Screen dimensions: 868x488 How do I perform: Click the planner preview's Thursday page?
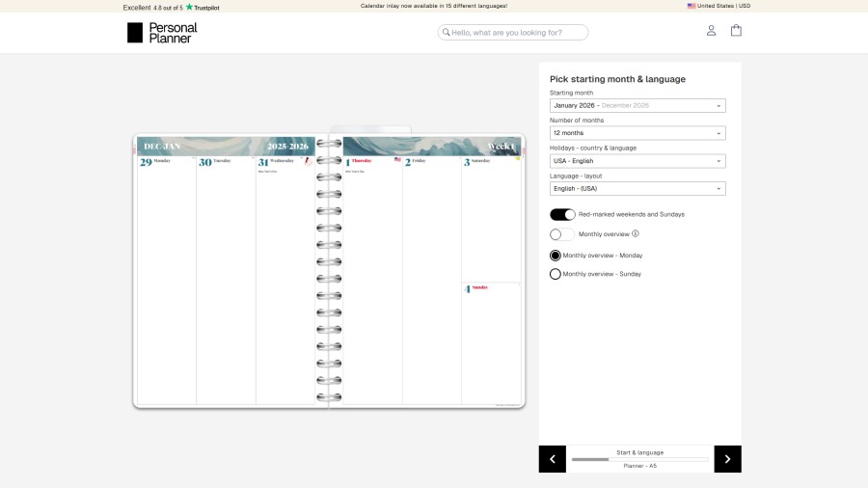[x=372, y=280]
